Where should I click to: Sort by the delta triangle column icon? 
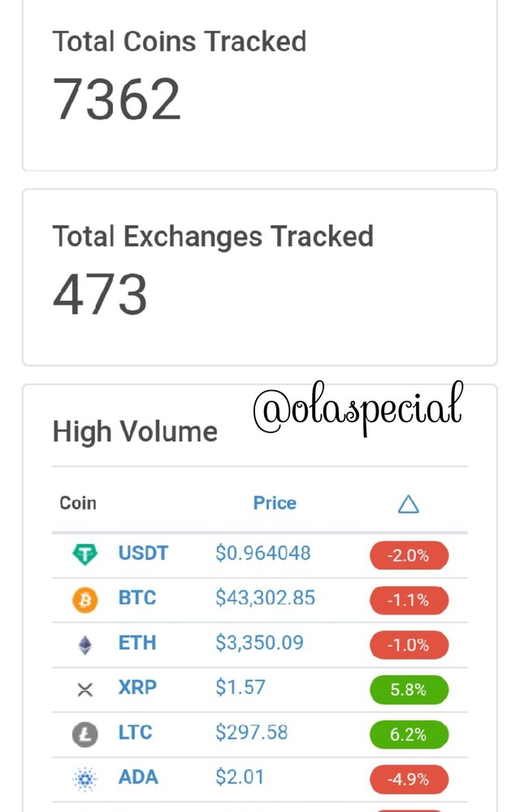[x=408, y=504]
